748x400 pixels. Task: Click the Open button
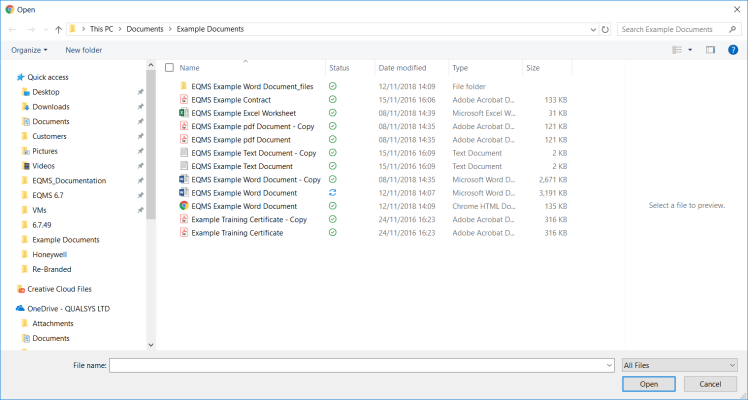649,384
